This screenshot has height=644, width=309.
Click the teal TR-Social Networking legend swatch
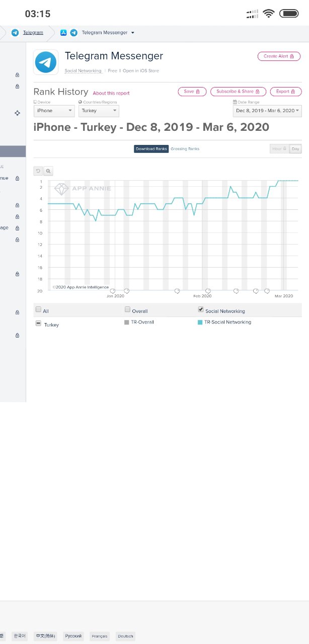pyautogui.click(x=200, y=322)
